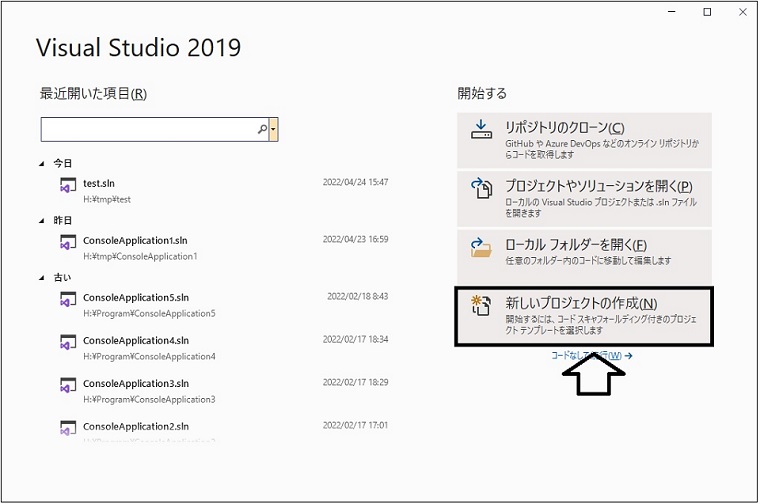Collapse the 昨日 group
Screen dimensions: 760x504
(42, 220)
